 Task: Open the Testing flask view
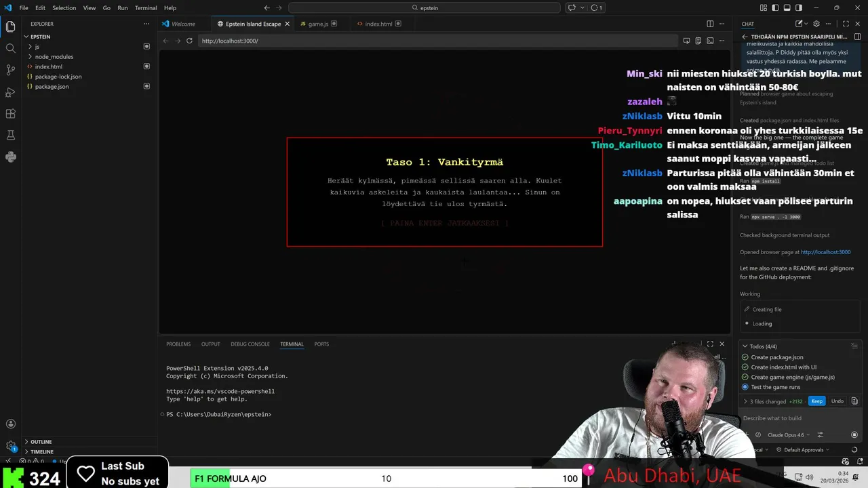click(10, 135)
